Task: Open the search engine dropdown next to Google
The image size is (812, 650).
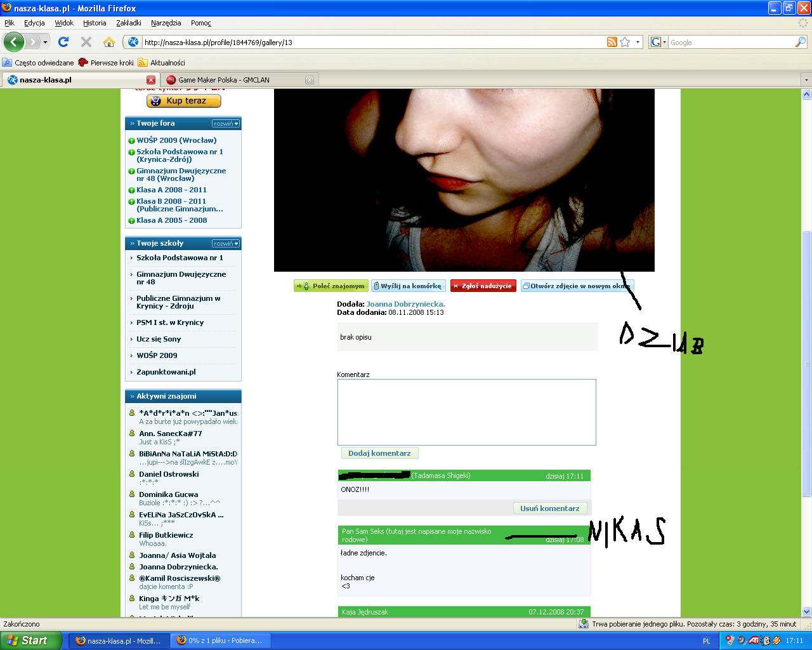Action: (x=658, y=42)
